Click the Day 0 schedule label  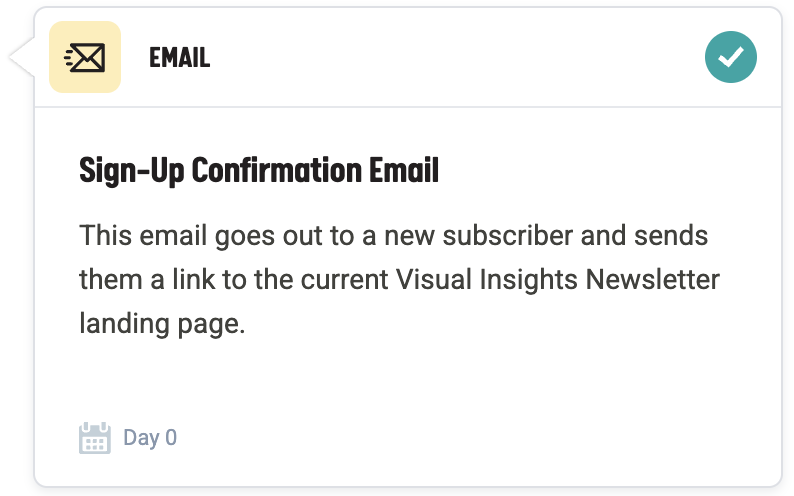pos(150,438)
